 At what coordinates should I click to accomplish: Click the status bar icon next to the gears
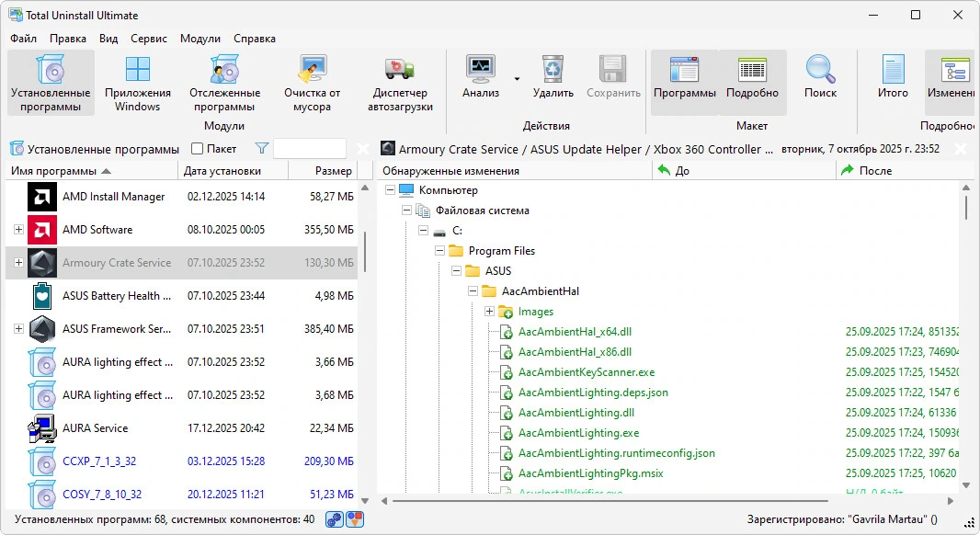(355, 519)
